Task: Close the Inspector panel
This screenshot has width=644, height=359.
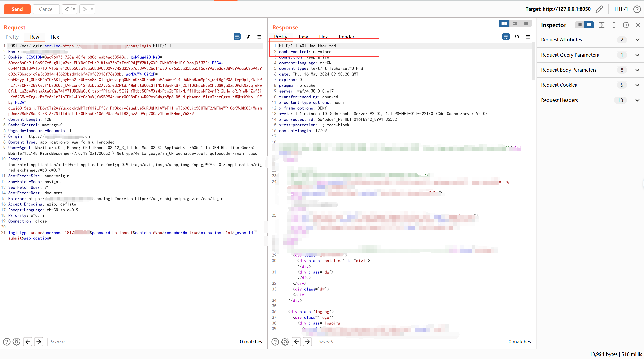Action: tap(638, 25)
